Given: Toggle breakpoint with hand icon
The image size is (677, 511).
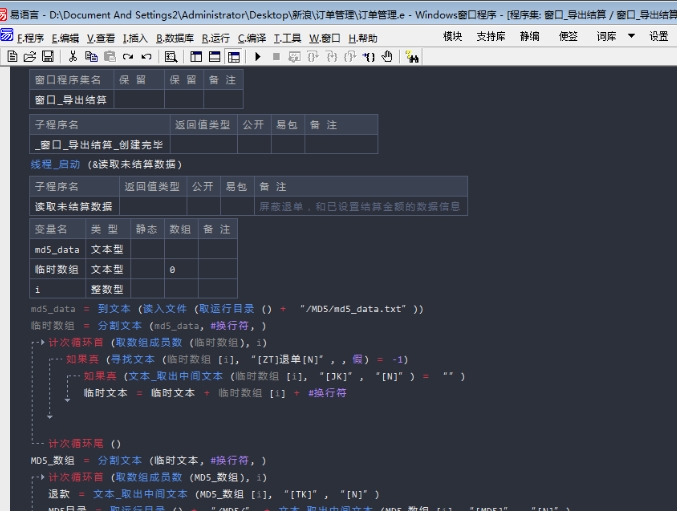Looking at the screenshot, I should point(387,57).
